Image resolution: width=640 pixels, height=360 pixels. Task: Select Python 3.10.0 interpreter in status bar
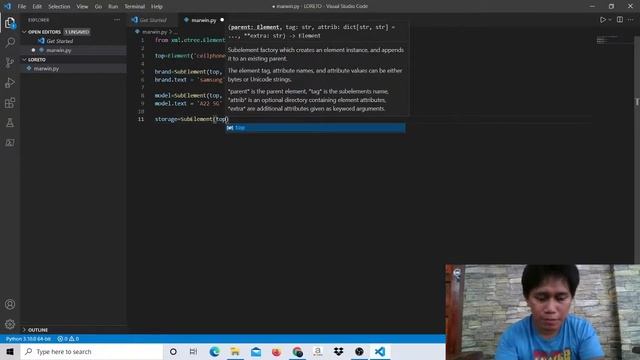click(x=29, y=339)
